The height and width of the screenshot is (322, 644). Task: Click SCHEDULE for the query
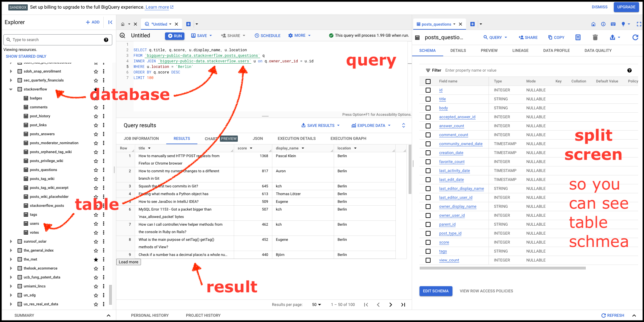267,36
